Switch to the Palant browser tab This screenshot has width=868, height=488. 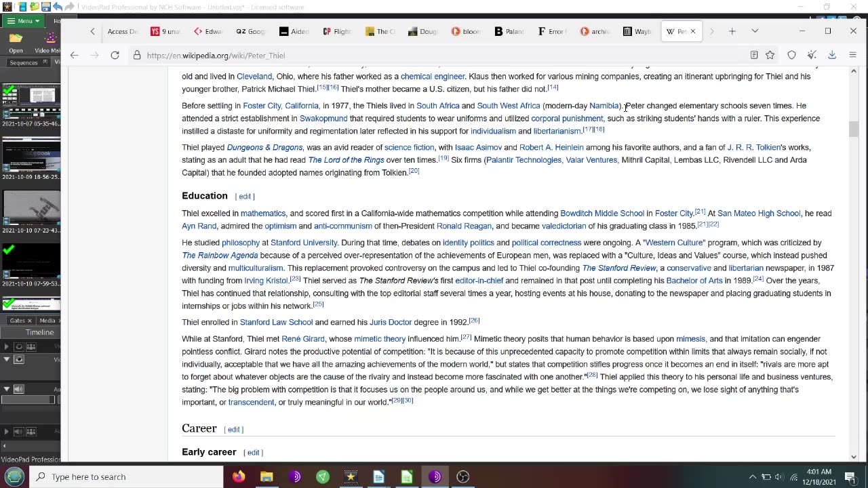[509, 31]
